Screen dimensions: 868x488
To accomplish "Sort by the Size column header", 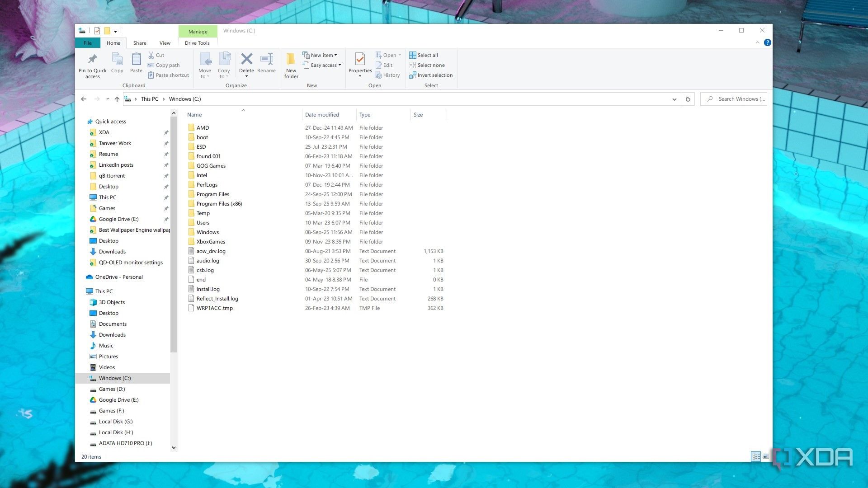I will [x=429, y=115].
